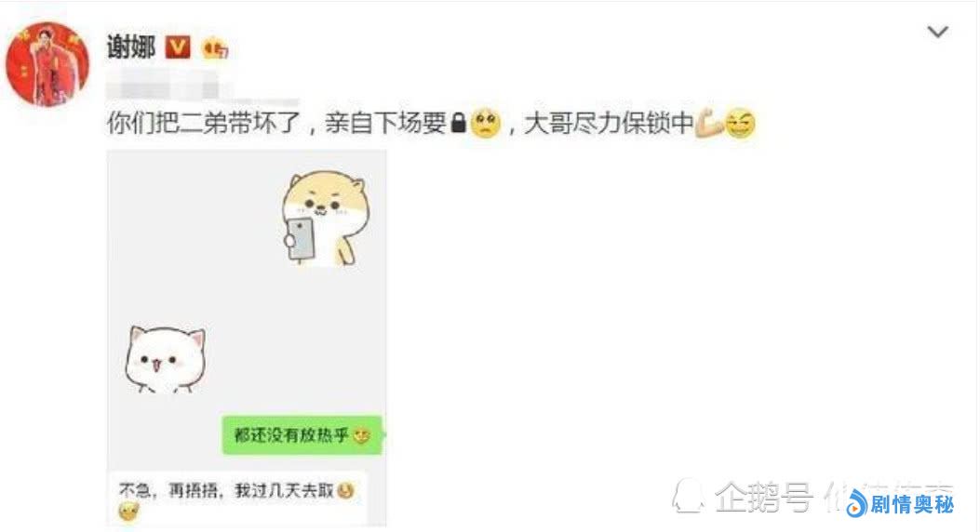Click the yellow shiba holding phone sticker

click(325, 218)
